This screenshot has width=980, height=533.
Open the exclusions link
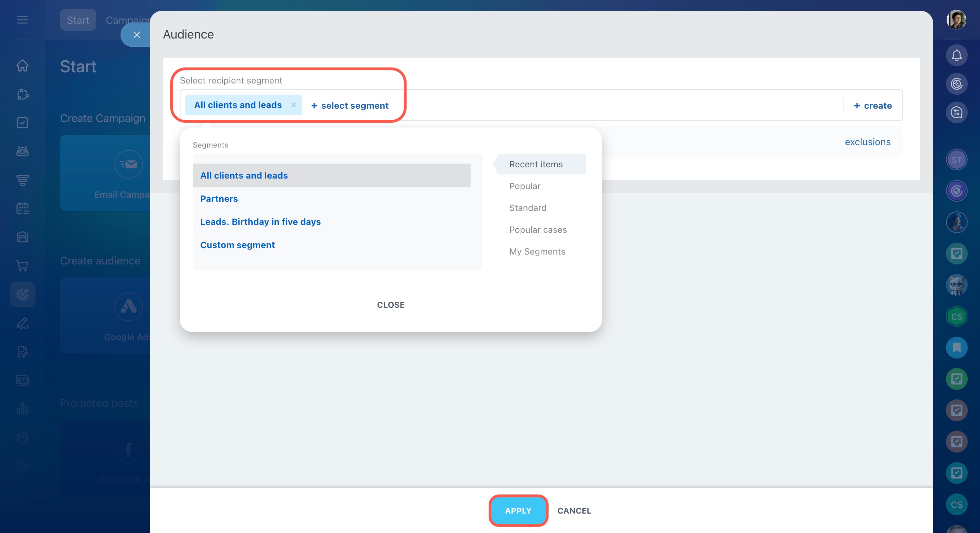coord(867,142)
